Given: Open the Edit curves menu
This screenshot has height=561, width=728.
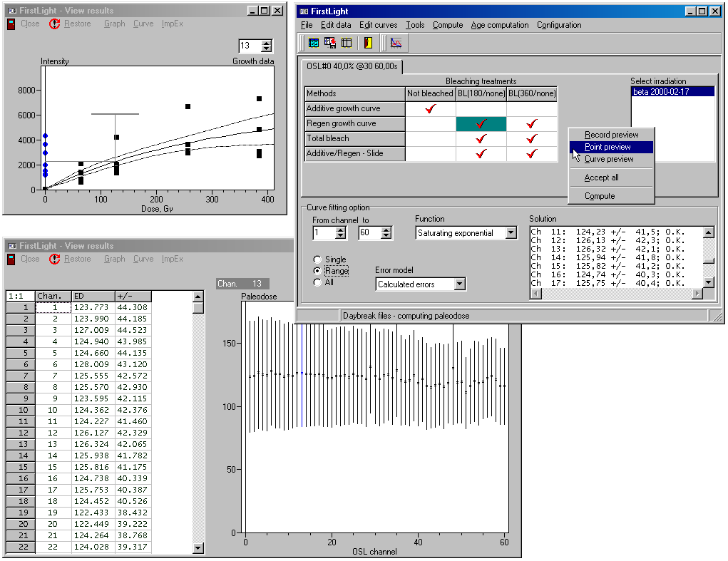Looking at the screenshot, I should tap(378, 25).
